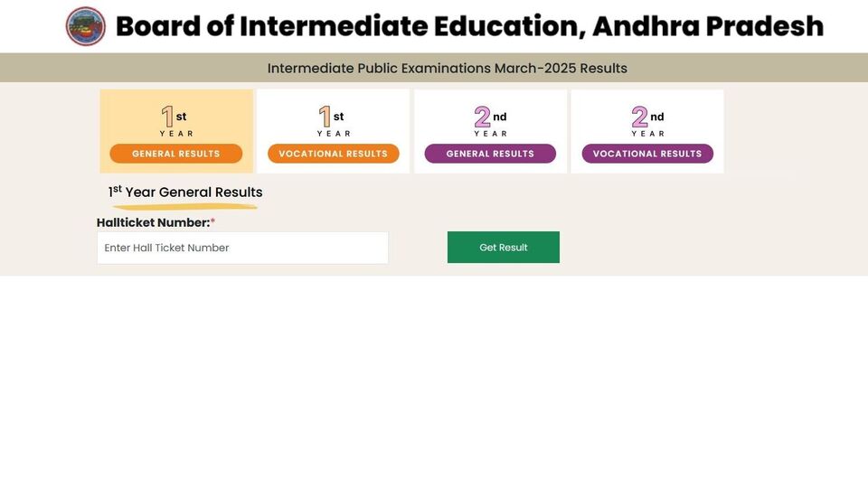Click the red required asterisk beside Hallticket Number
The height and width of the screenshot is (488, 868).
[212, 221]
